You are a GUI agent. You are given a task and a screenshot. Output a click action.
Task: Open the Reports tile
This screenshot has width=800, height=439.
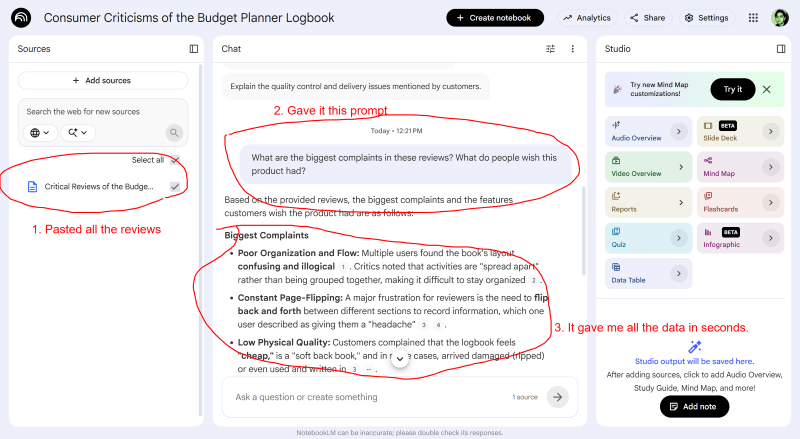tap(648, 203)
